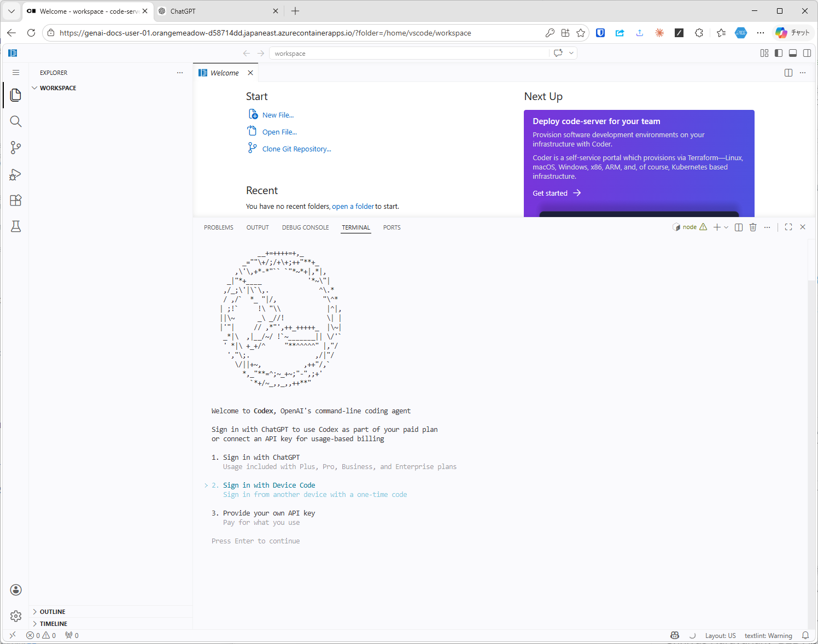This screenshot has height=644, width=818.
Task: Split the terminal pane
Action: tap(739, 227)
